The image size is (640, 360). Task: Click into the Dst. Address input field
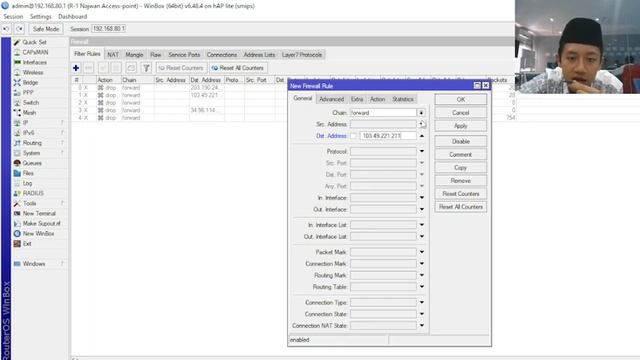(x=388, y=136)
